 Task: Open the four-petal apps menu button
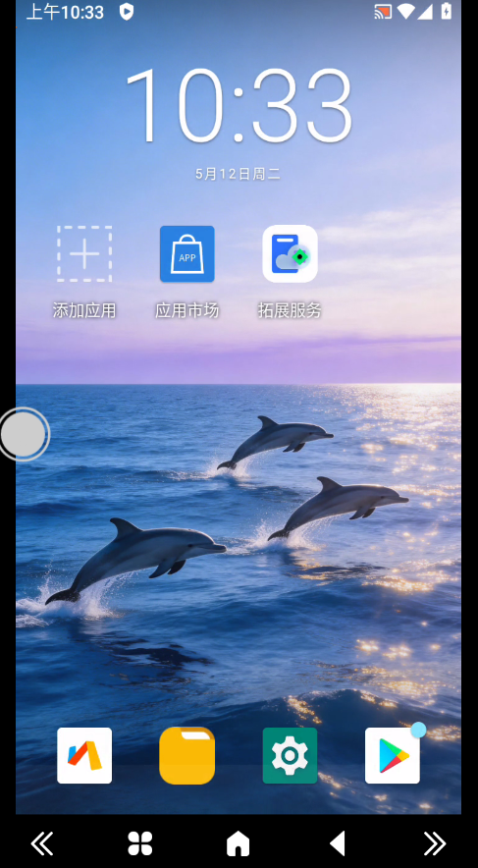[140, 844]
